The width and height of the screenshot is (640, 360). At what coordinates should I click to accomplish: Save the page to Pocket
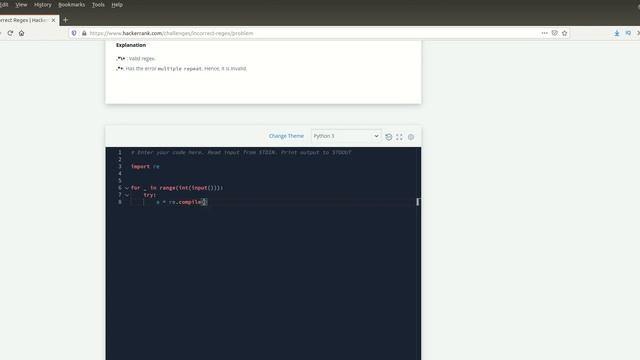(x=554, y=33)
